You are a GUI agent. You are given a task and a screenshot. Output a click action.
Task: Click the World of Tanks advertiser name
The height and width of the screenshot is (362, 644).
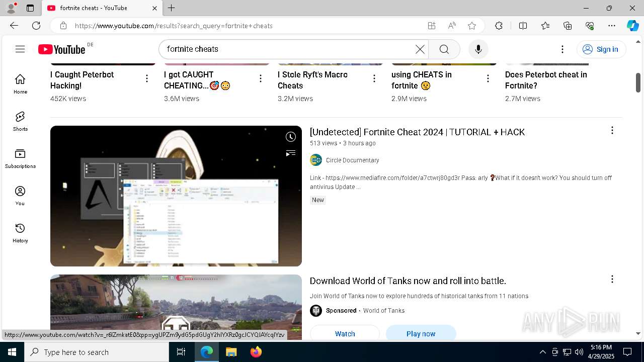tap(384, 310)
